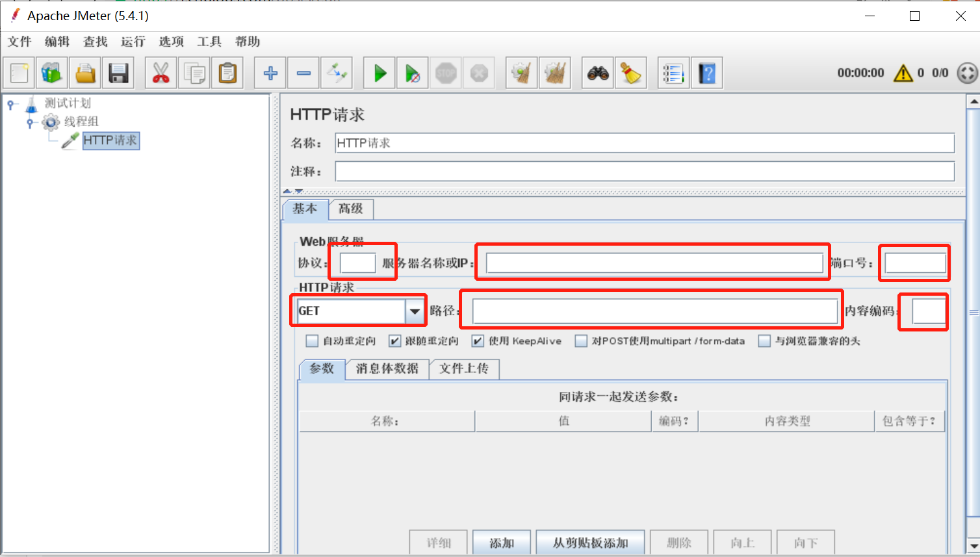Open the 查找 menu
Screen dimensions: 980x557
(96, 42)
